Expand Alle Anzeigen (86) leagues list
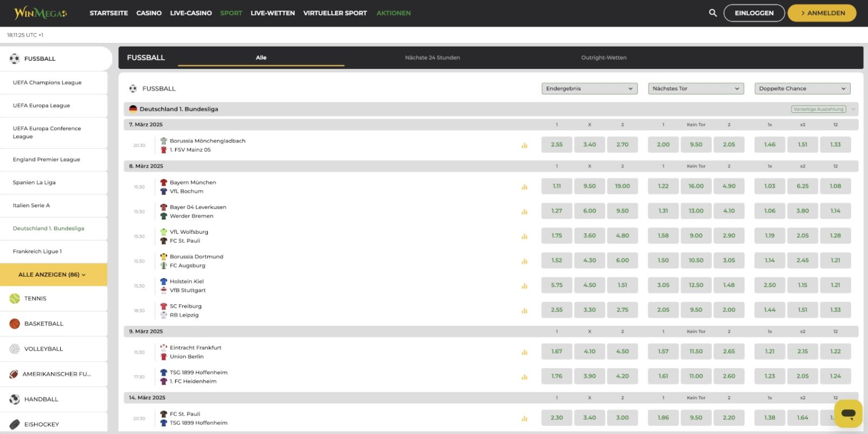The image size is (868, 434). coord(53,275)
